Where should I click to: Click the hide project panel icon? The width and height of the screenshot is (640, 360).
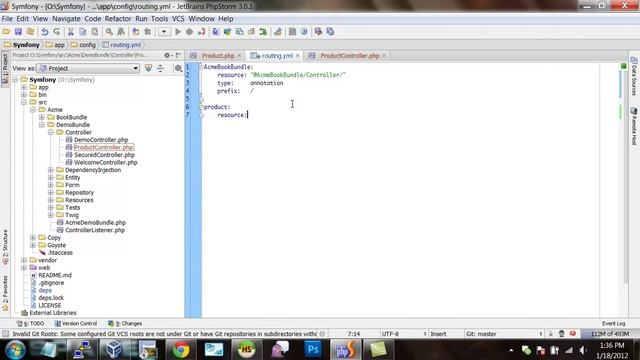[178, 55]
